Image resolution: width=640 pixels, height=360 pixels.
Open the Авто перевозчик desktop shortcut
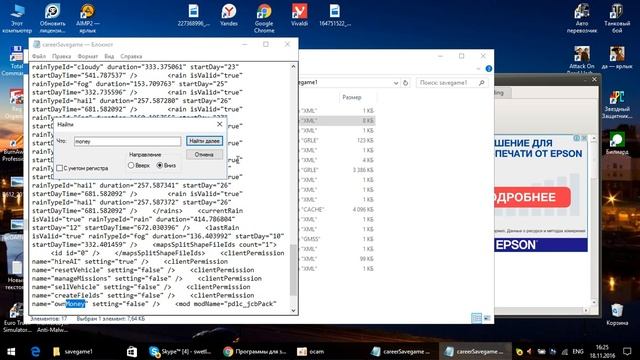582,18
